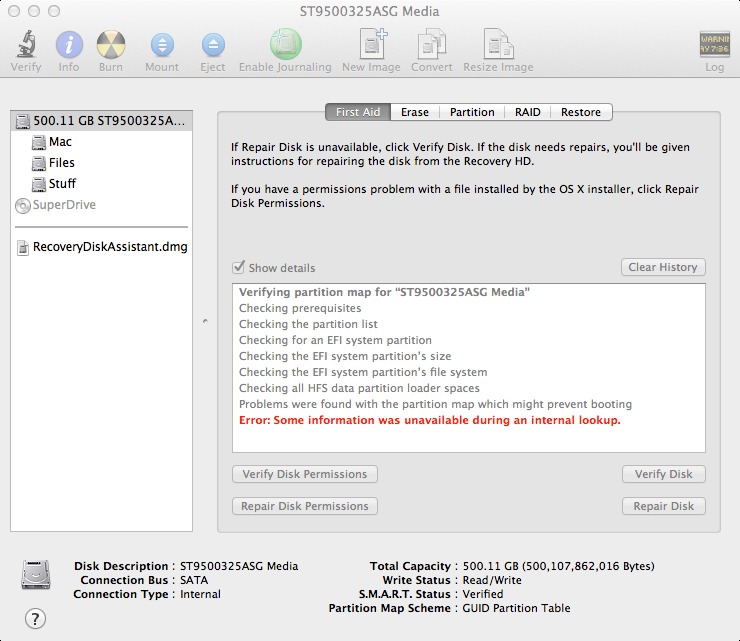Click the Enable Journaling toolbar icon
Viewport: 740px width, 641px height.
coord(286,44)
